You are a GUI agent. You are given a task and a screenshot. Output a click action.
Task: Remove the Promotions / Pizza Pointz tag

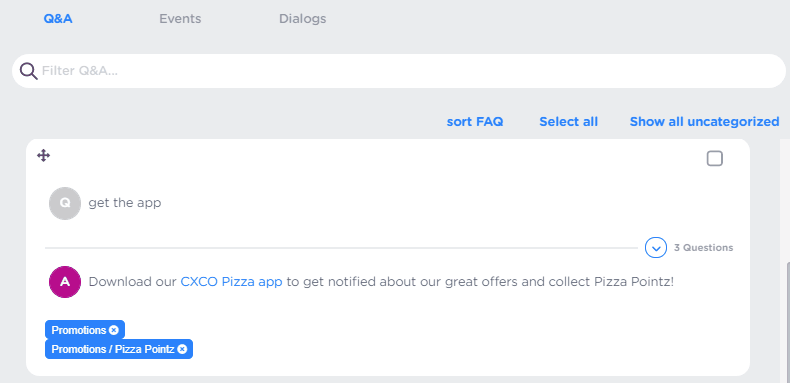[182, 349]
